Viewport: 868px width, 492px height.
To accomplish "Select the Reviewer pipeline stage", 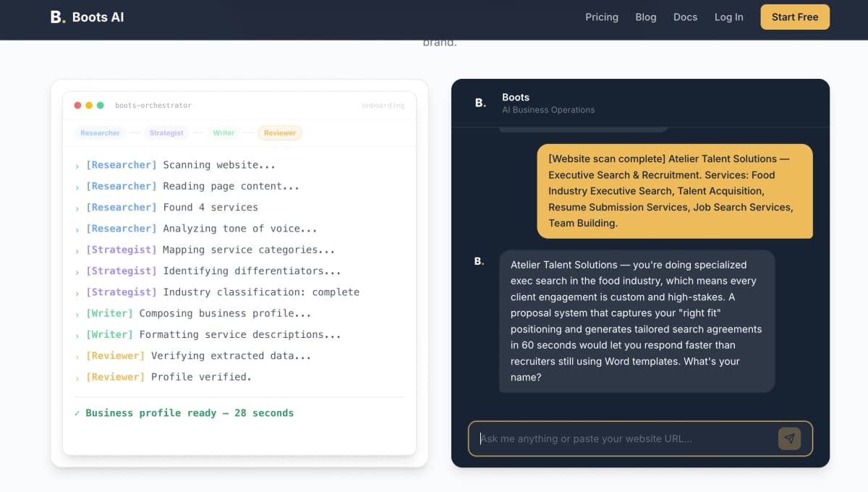I will [x=280, y=132].
